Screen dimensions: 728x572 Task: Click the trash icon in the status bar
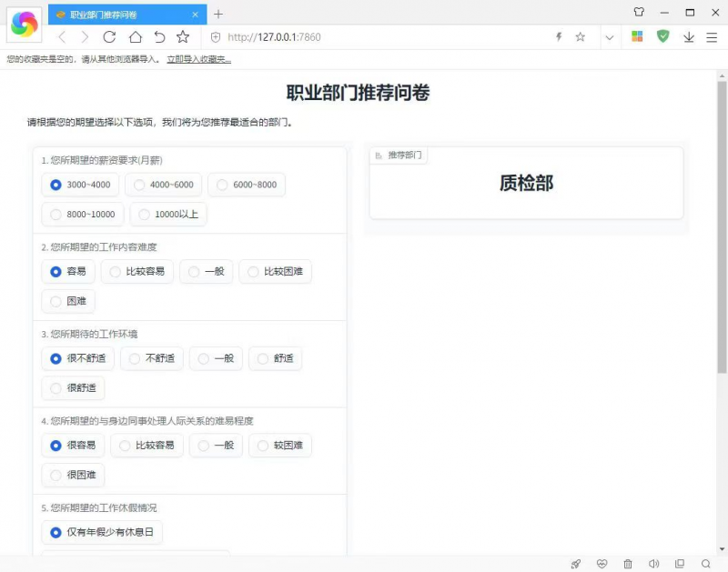(x=628, y=564)
